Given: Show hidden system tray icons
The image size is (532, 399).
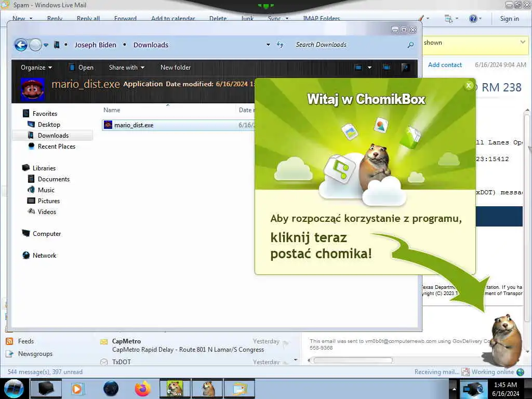Looking at the screenshot, I should 454,389.
